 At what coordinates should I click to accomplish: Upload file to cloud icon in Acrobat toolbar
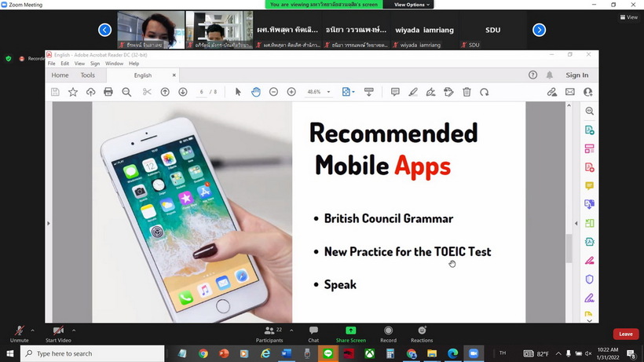tap(91, 92)
